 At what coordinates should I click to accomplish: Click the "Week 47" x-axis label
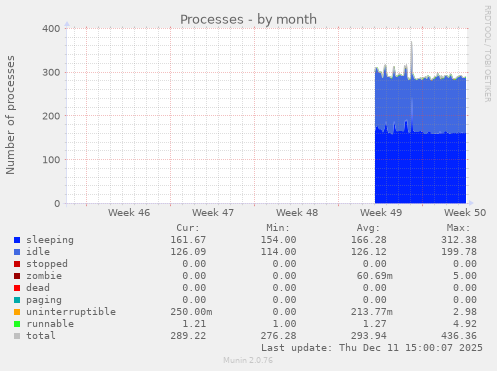click(213, 213)
